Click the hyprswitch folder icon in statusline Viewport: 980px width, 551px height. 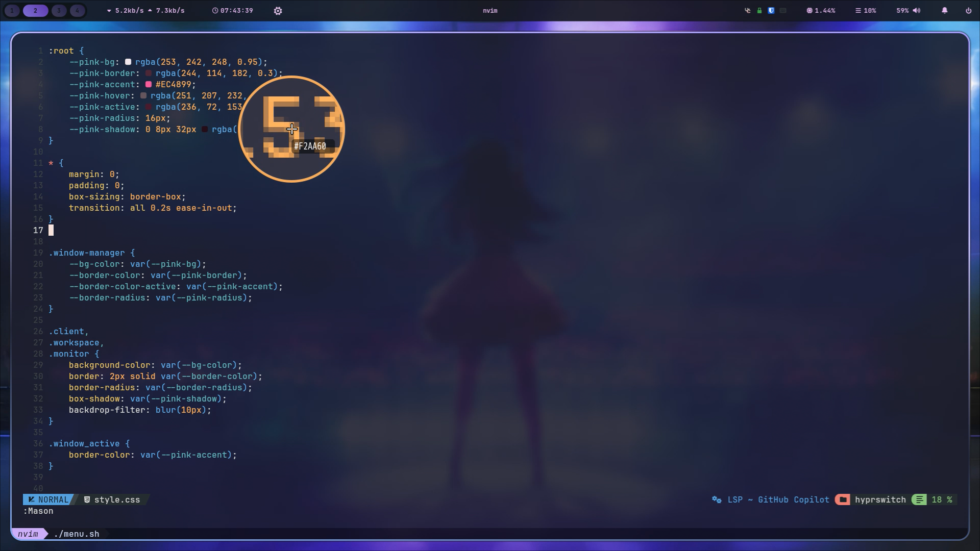point(843,499)
